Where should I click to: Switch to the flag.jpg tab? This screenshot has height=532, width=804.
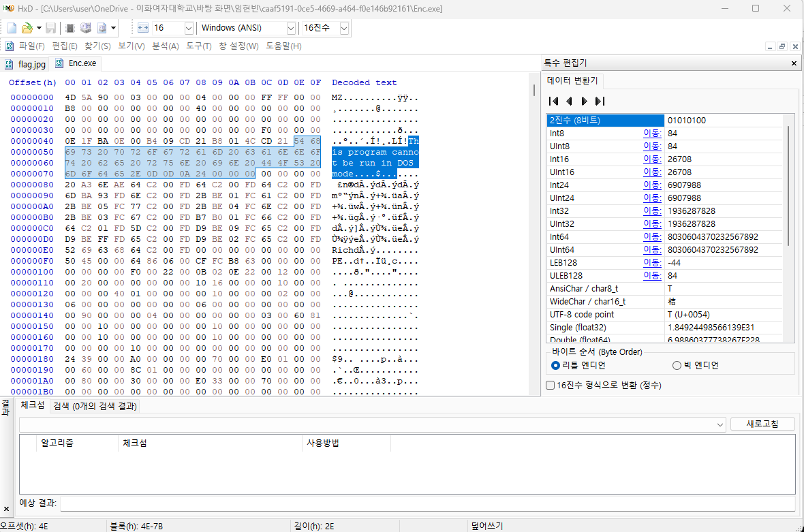pyautogui.click(x=25, y=64)
